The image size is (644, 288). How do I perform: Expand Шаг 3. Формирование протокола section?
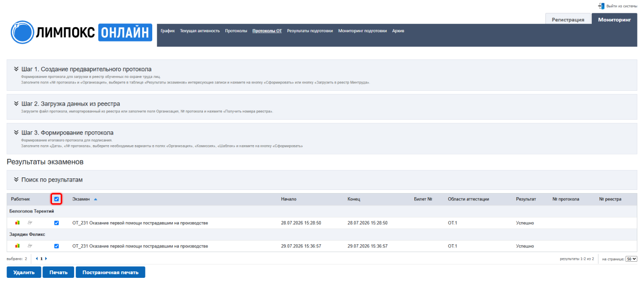point(63,133)
